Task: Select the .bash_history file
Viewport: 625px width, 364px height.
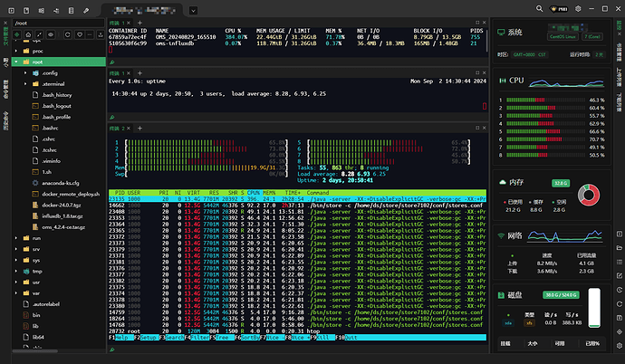Action: pyautogui.click(x=59, y=95)
